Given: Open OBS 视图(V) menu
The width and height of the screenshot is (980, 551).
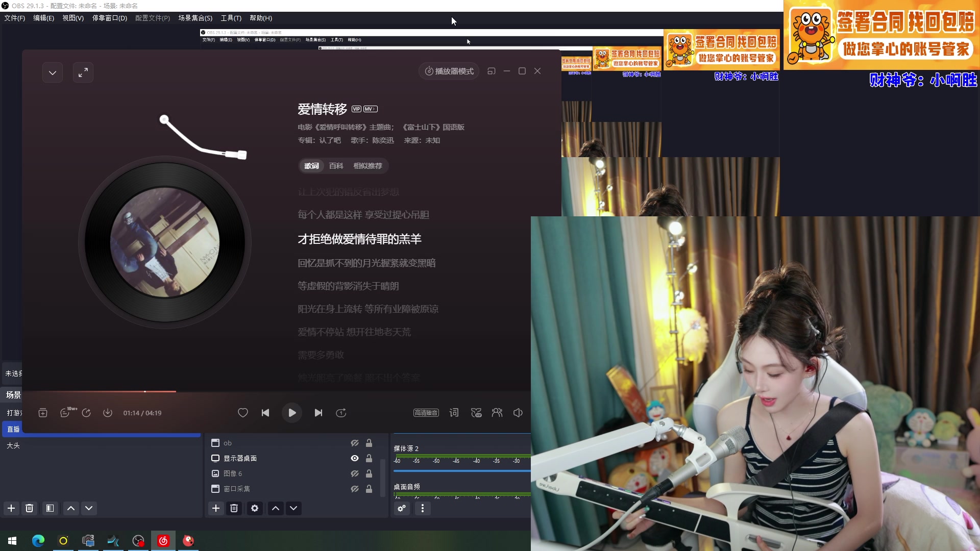Looking at the screenshot, I should click(73, 18).
